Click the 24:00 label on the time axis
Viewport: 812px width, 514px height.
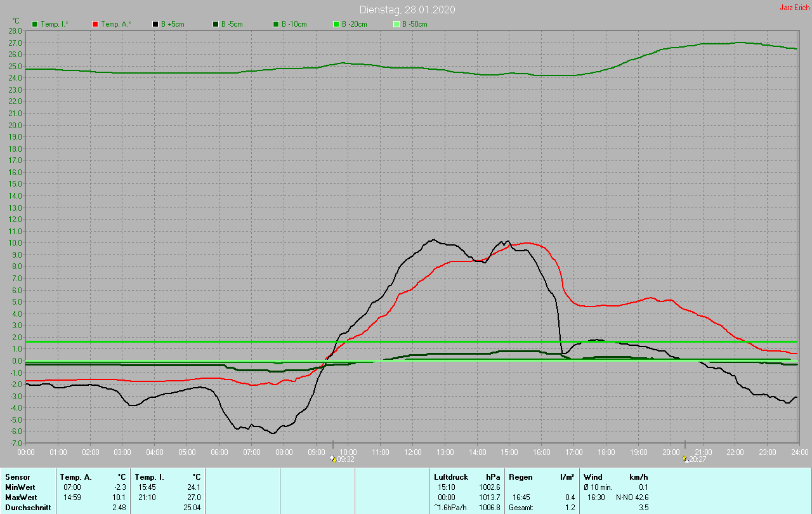tap(799, 452)
